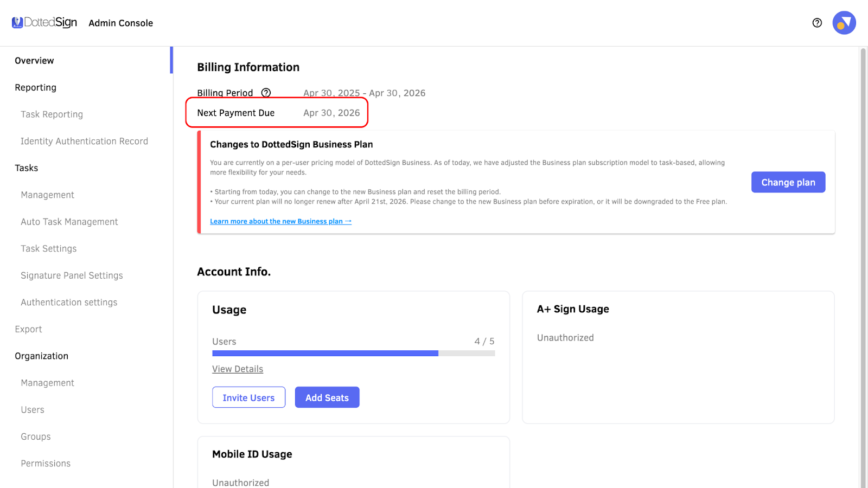Screen dimensions: 868x488
Task: Follow Learn more about new Business plan link
Action: (280, 221)
